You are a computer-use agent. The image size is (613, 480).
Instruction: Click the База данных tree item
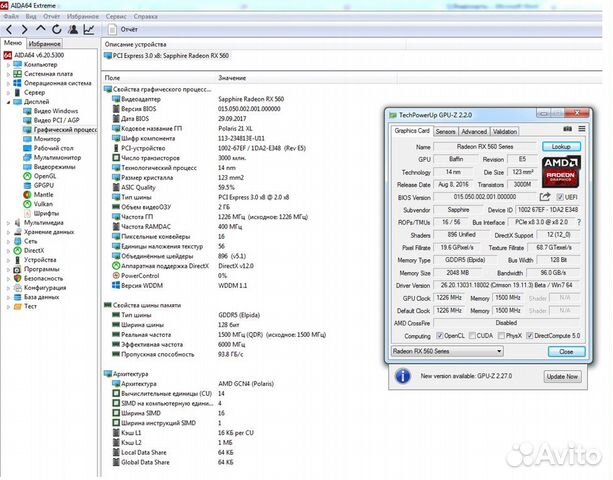pos(36,297)
